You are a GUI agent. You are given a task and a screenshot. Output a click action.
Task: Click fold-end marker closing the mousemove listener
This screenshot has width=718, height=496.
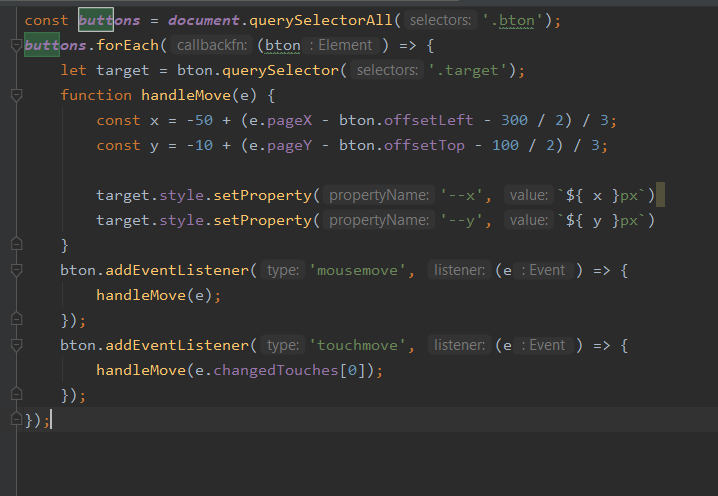coord(16,320)
